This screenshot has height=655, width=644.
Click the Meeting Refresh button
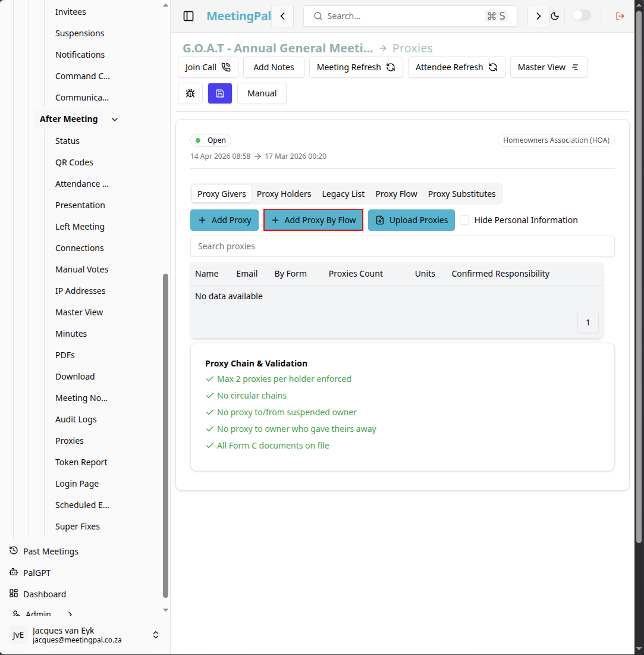356,67
